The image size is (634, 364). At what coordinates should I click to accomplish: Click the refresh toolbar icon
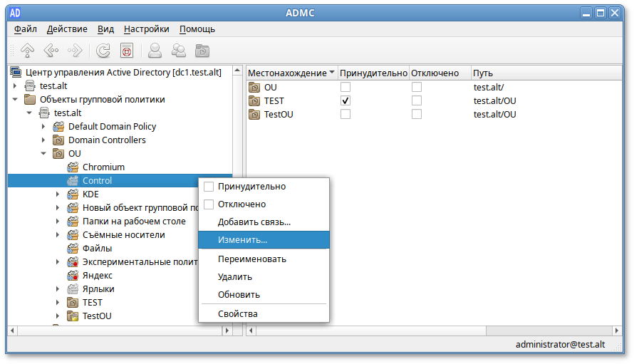click(103, 51)
